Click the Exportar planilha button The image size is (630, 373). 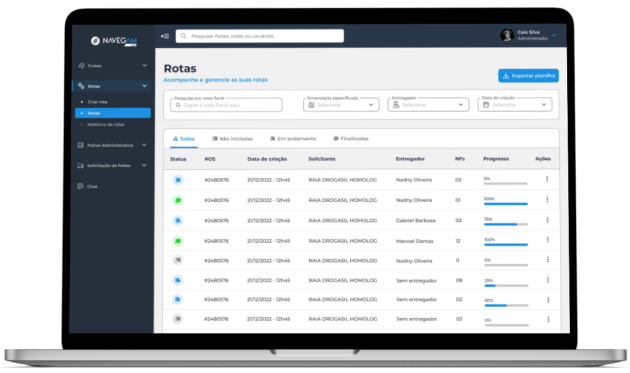[528, 76]
